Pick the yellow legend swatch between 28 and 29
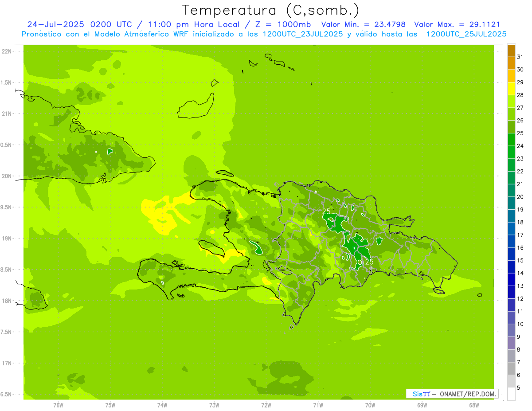The width and height of the screenshot is (532, 411). (x=511, y=89)
